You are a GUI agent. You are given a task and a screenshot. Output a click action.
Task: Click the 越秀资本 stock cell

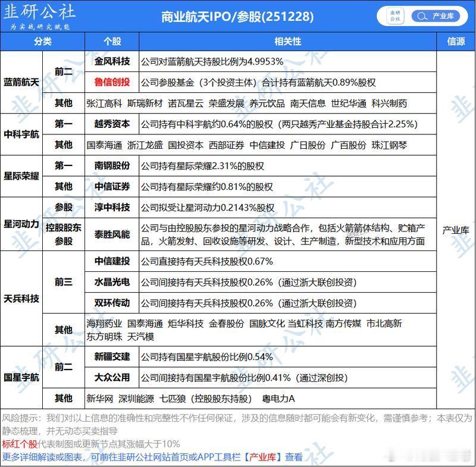(x=111, y=124)
